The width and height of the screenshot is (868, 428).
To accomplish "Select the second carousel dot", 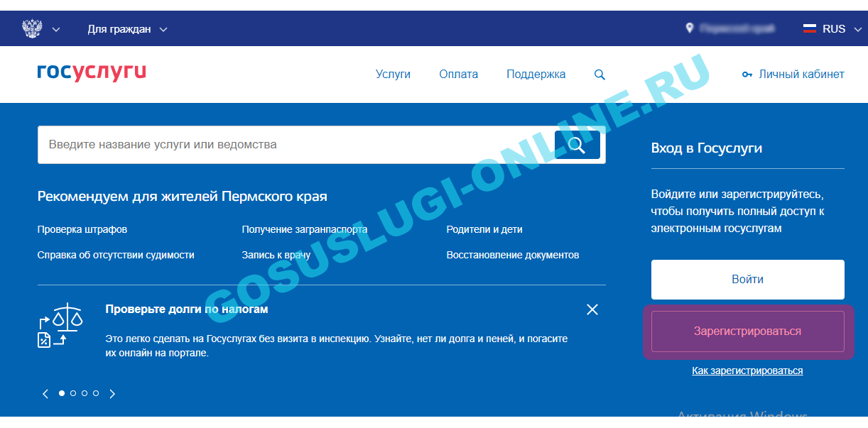I will pyautogui.click(x=73, y=393).
